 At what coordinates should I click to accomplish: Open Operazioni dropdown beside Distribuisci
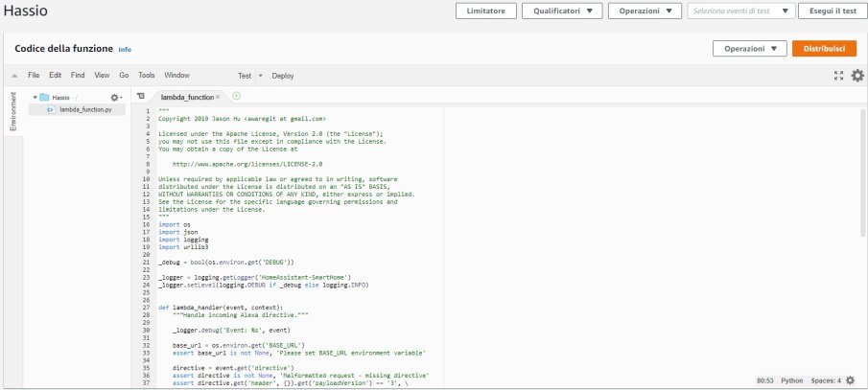[x=749, y=49]
